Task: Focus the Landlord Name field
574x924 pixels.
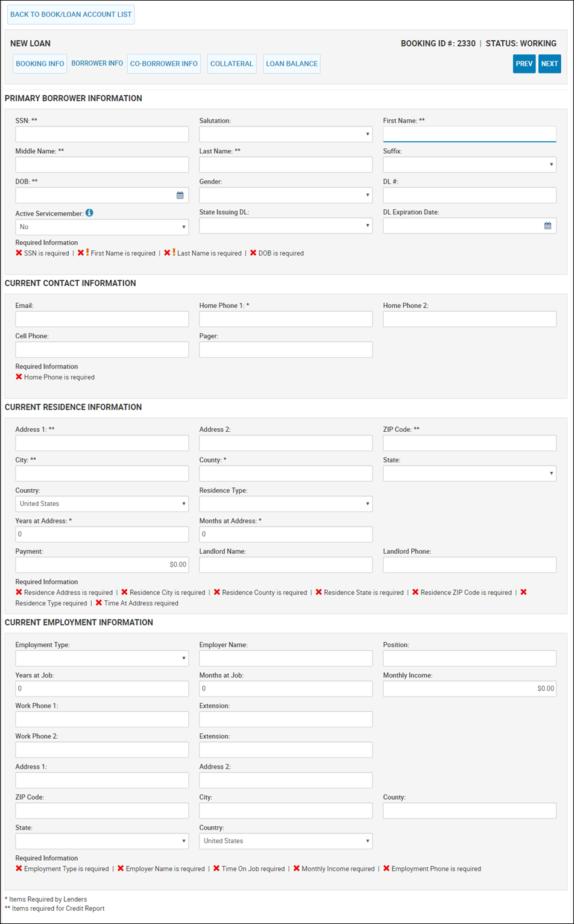Action: [x=286, y=565]
